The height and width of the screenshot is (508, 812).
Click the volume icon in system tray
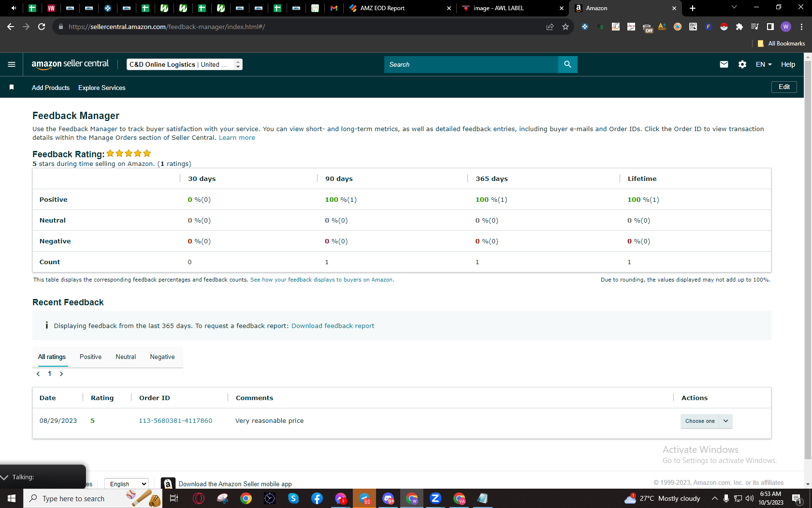coord(750,498)
